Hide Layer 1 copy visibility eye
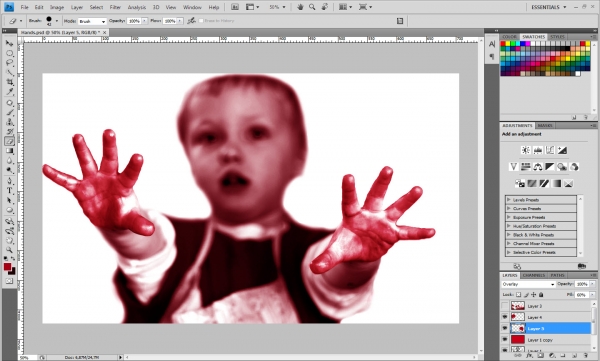This screenshot has height=361, width=600. pos(505,340)
